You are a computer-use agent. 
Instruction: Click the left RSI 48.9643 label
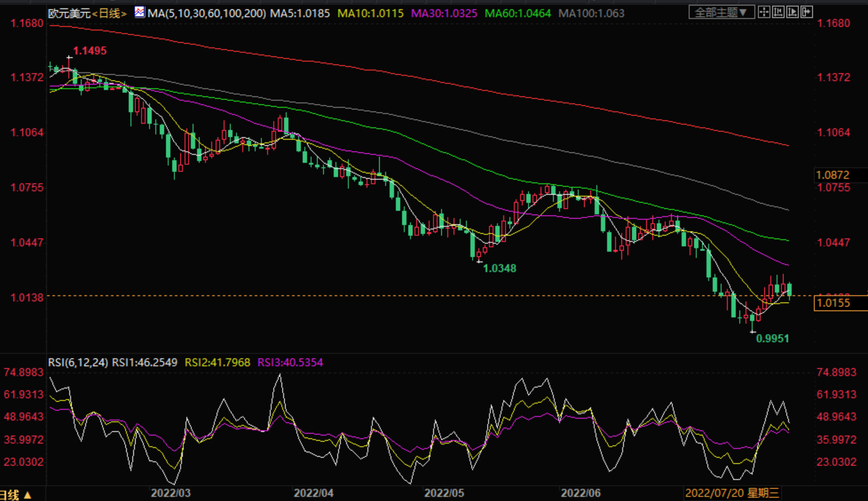point(24,417)
